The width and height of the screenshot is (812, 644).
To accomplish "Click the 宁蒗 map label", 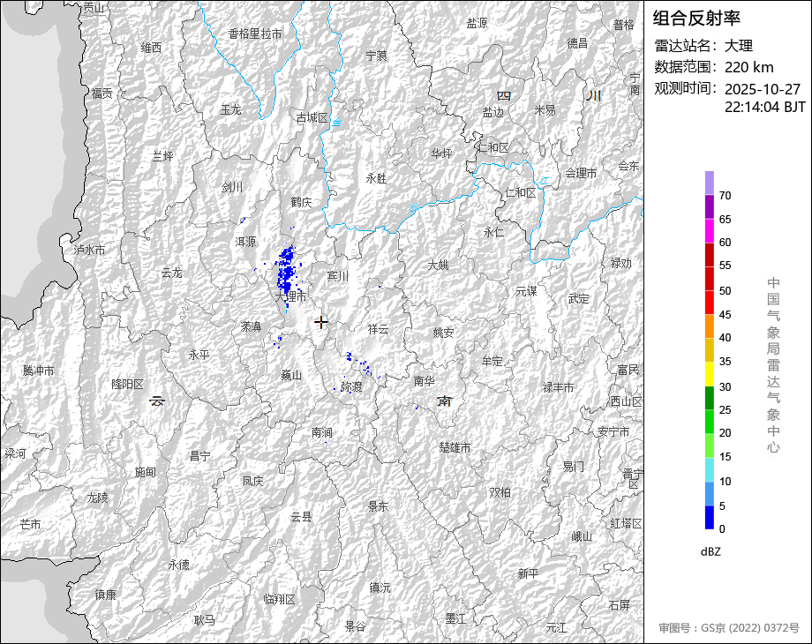I will click(x=377, y=56).
